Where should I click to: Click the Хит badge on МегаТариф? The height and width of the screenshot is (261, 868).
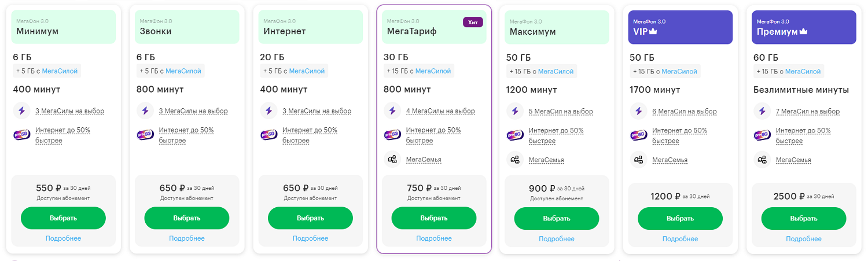[472, 22]
